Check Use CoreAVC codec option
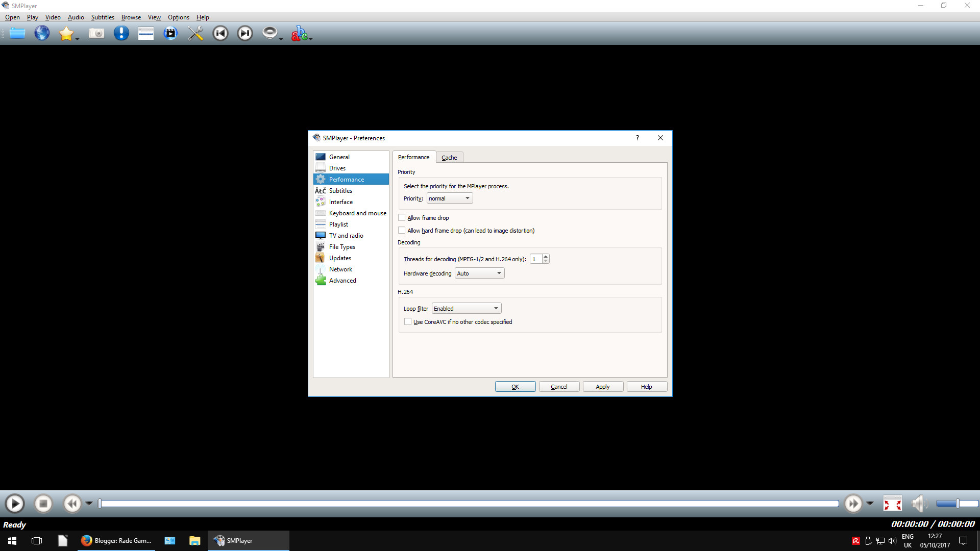980x551 pixels. 408,322
